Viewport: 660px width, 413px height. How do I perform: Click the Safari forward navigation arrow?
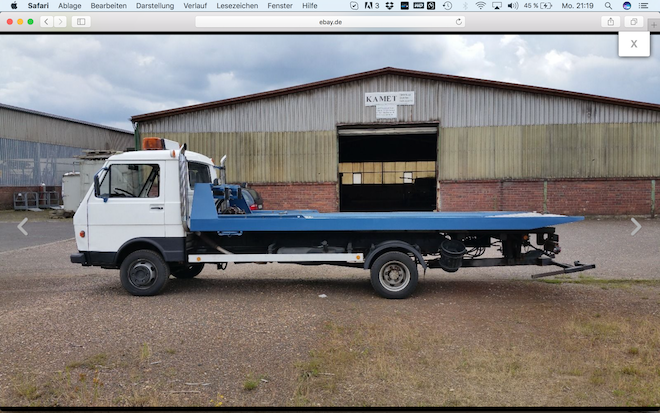click(60, 21)
